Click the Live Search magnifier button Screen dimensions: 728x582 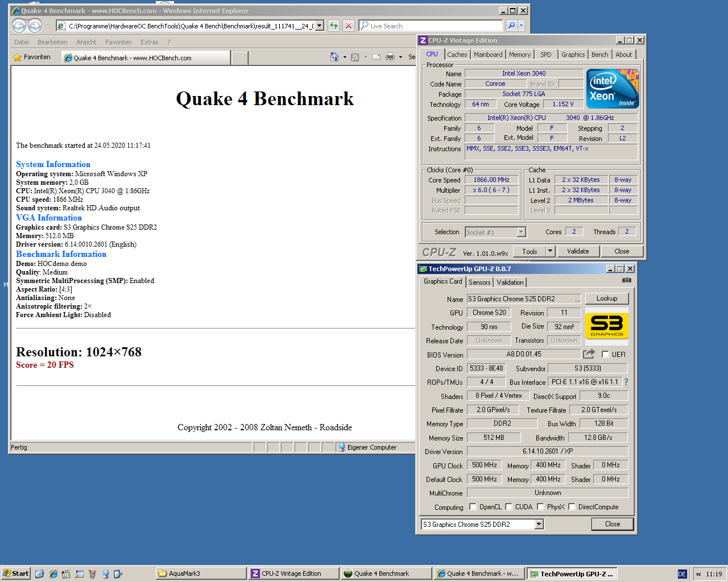click(511, 26)
